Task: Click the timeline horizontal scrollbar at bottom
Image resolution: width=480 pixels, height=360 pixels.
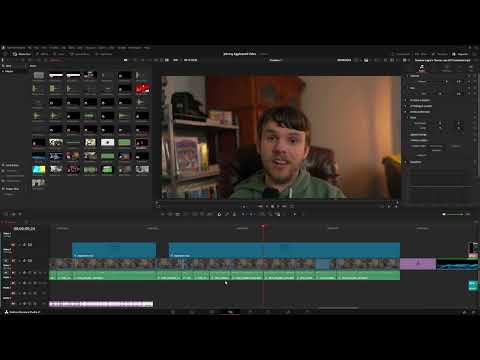Action: [338, 308]
